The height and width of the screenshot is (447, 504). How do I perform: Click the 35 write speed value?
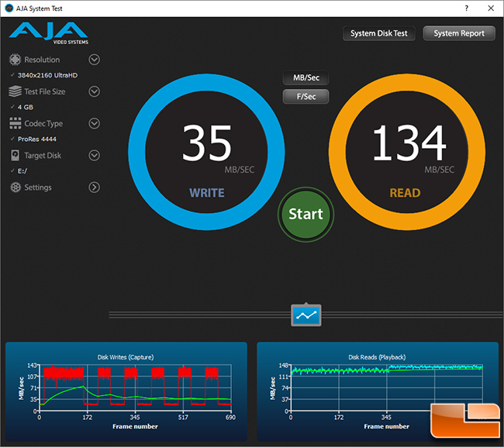(206, 143)
